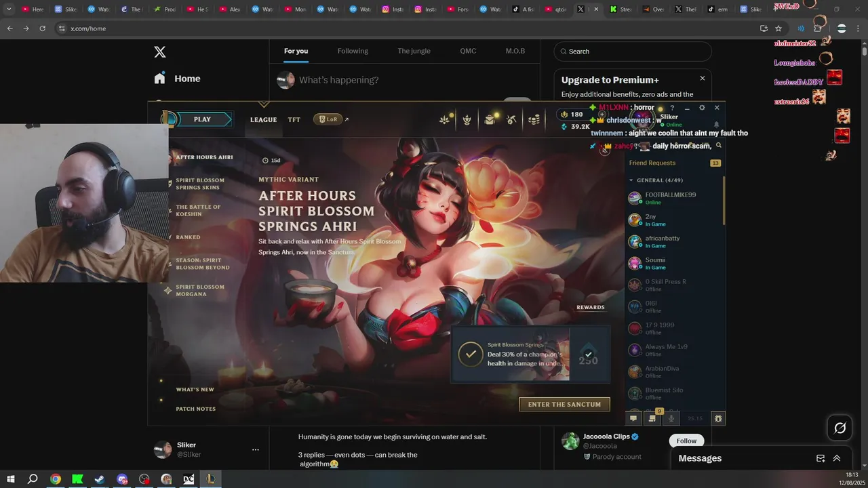Select Ranked news item
Screen dimensions: 868x488
tap(188, 237)
